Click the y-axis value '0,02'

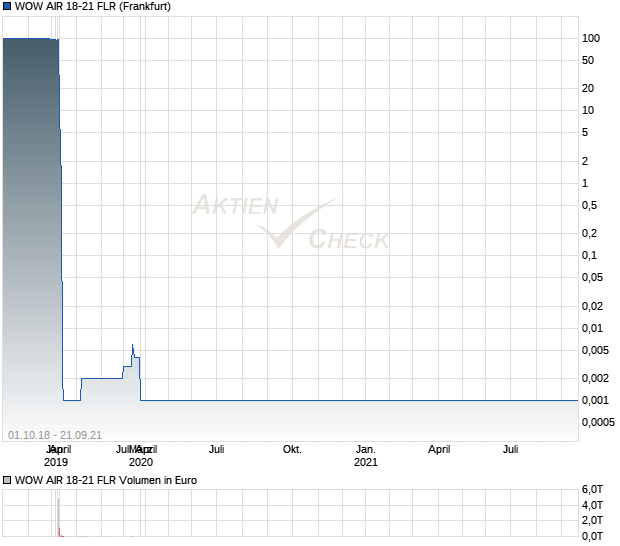592,306
